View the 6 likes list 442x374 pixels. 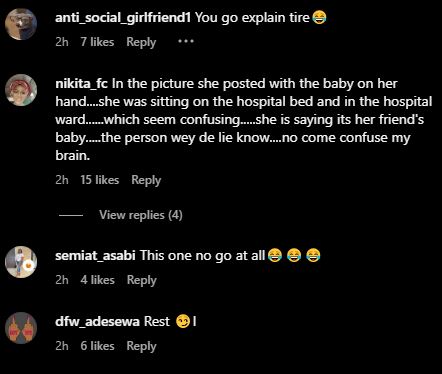97,346
